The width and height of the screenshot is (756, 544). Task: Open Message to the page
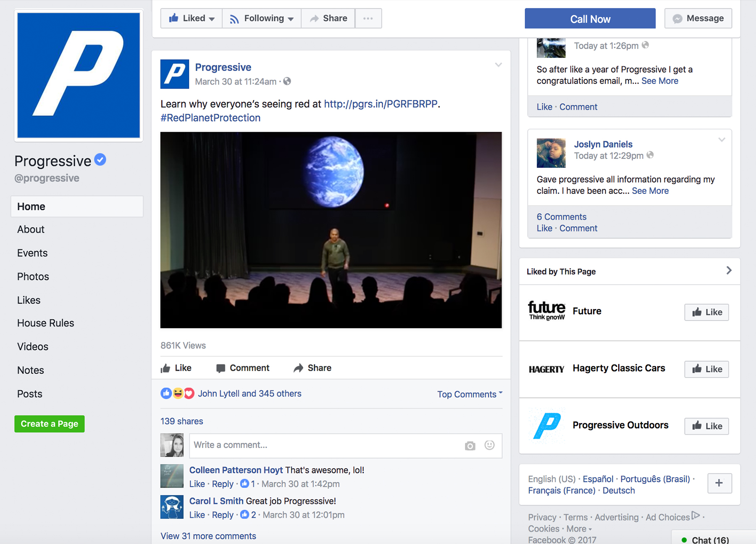(x=698, y=18)
